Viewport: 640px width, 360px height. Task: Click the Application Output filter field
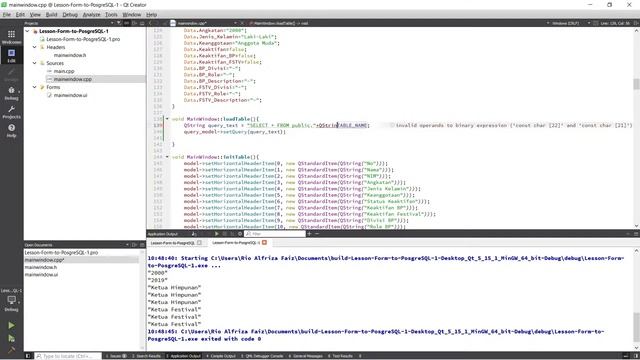coord(275,234)
